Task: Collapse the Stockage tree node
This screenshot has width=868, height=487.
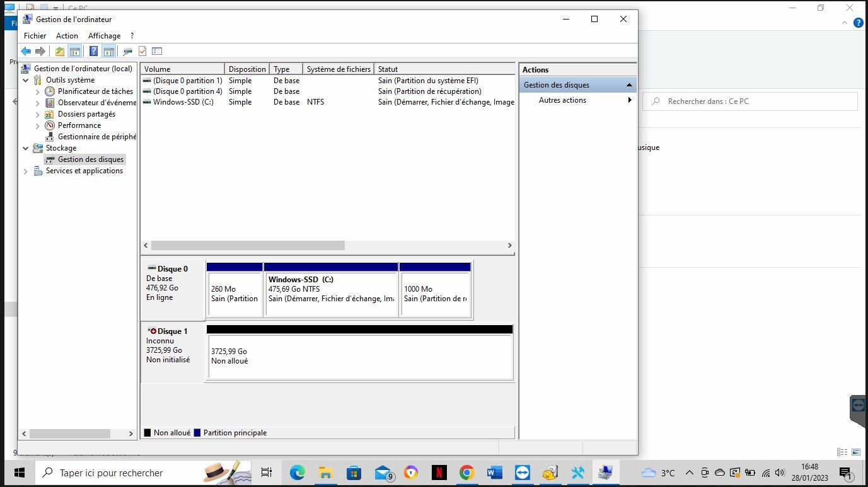Action: coord(26,148)
